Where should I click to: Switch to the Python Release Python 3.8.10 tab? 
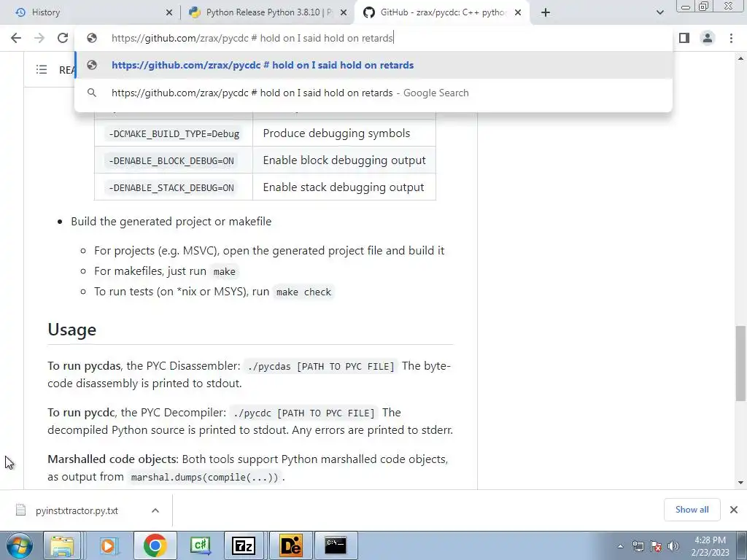pos(268,12)
